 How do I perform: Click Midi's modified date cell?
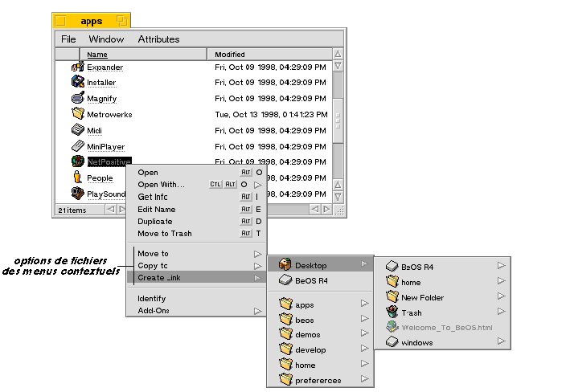click(270, 131)
